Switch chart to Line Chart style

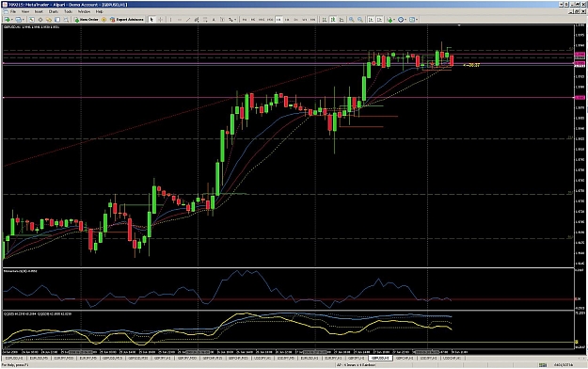(x=342, y=20)
